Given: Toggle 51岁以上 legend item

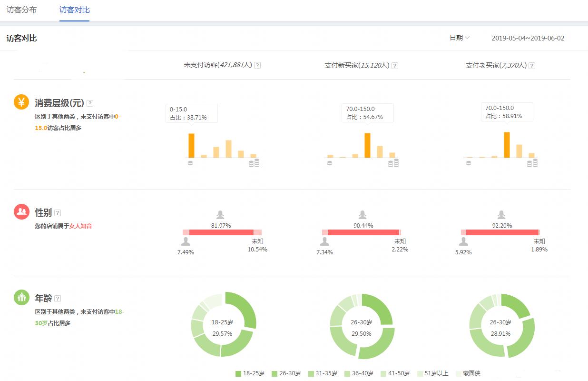Looking at the screenshot, I should pyautogui.click(x=432, y=373).
